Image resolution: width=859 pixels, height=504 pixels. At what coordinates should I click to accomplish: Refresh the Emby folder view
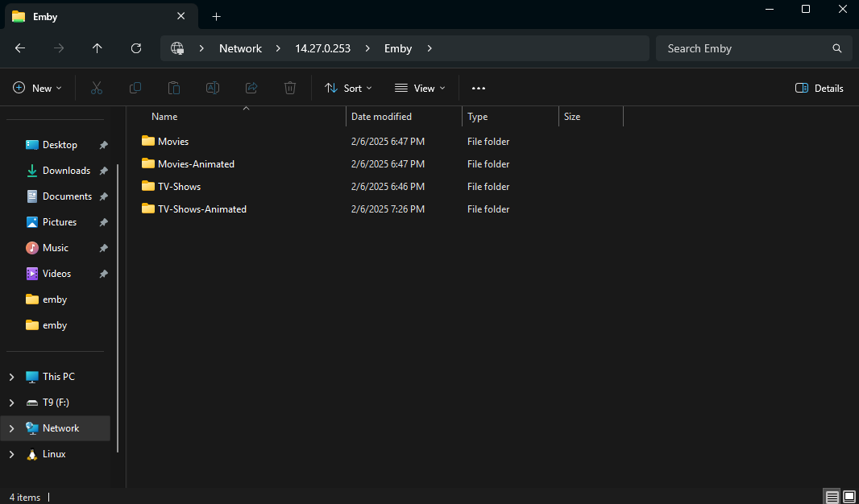click(x=136, y=48)
